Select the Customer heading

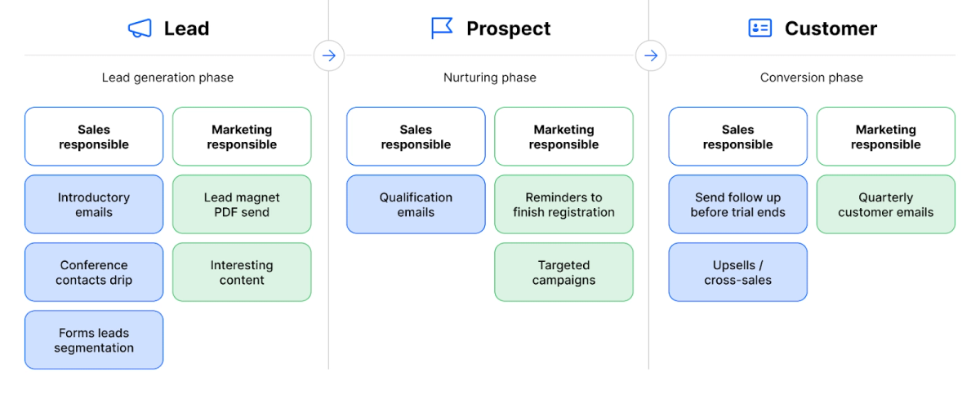click(831, 29)
